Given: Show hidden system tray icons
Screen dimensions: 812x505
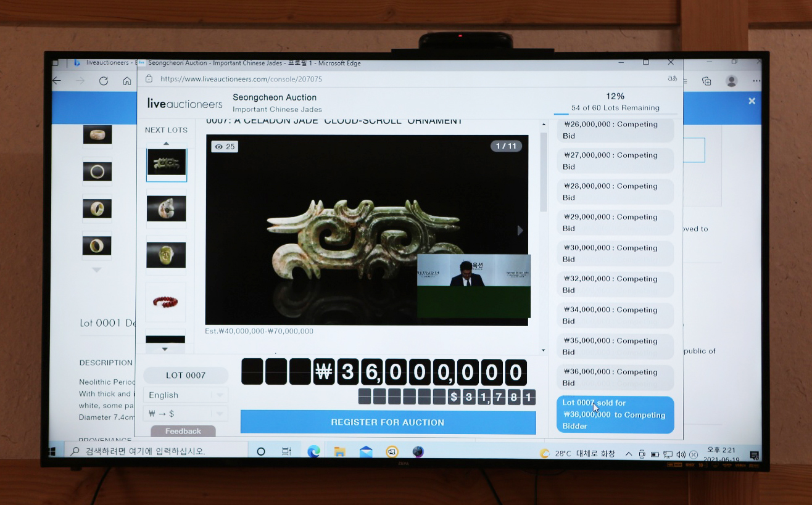Looking at the screenshot, I should point(629,454).
